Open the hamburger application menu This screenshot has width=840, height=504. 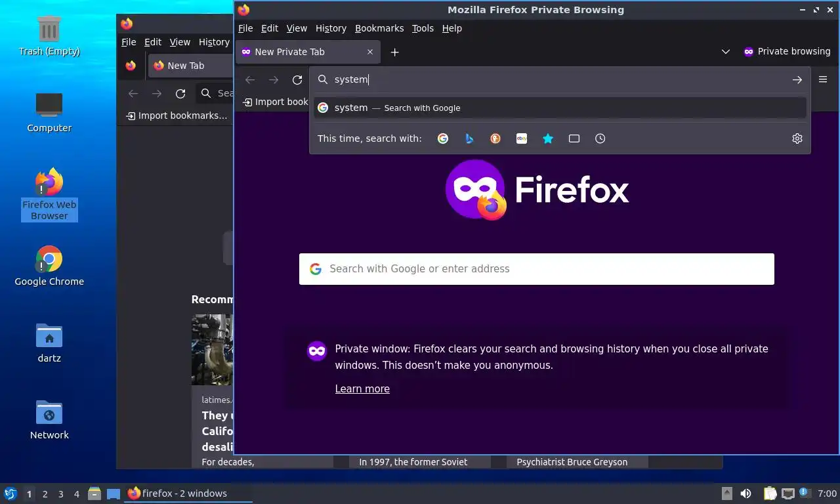pyautogui.click(x=823, y=79)
